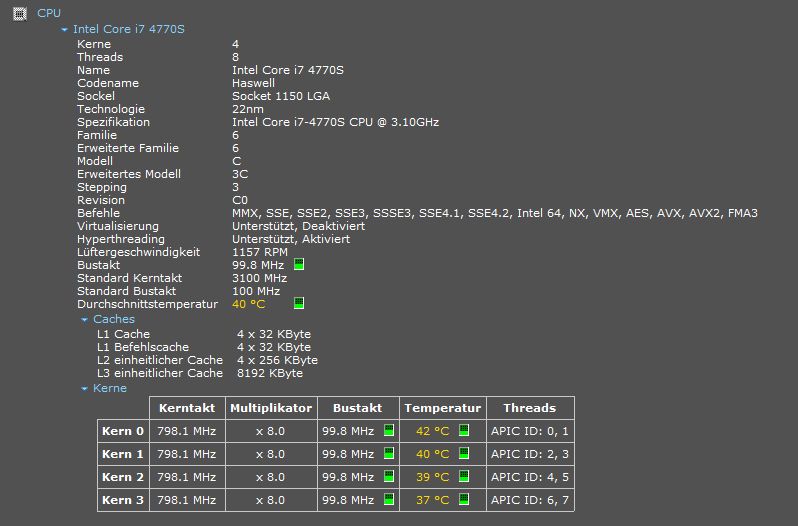Select the Multiplikator column header

(271, 408)
